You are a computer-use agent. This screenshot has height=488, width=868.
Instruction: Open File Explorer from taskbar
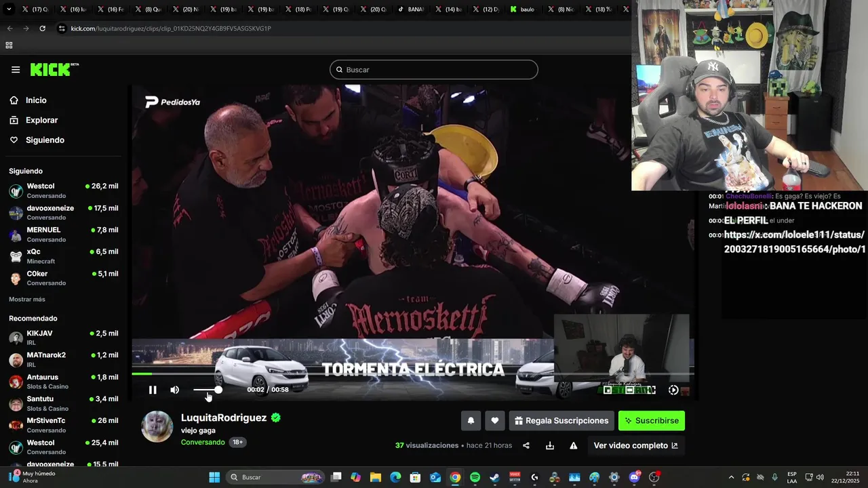(376, 477)
